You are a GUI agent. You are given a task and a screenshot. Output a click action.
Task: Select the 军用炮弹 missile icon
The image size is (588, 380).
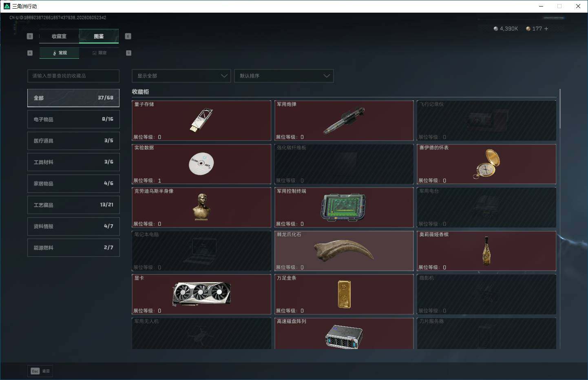coord(344,121)
